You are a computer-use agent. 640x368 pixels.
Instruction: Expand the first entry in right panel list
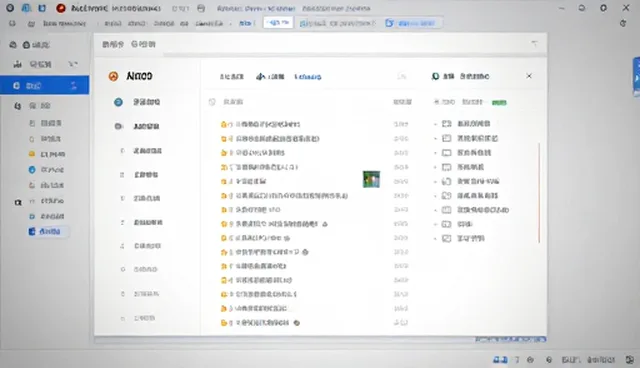pyautogui.click(x=435, y=124)
